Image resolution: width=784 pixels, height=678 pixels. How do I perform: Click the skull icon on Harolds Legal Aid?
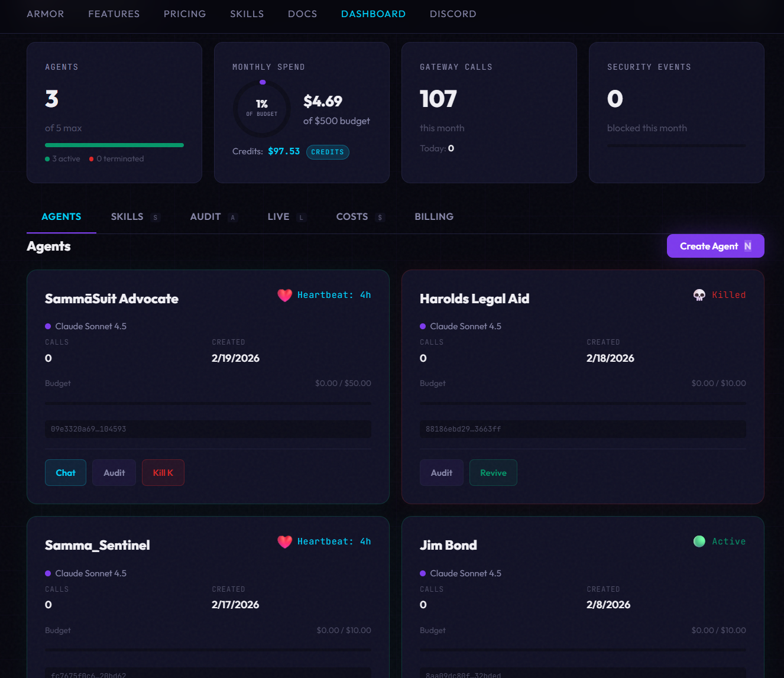(x=699, y=294)
